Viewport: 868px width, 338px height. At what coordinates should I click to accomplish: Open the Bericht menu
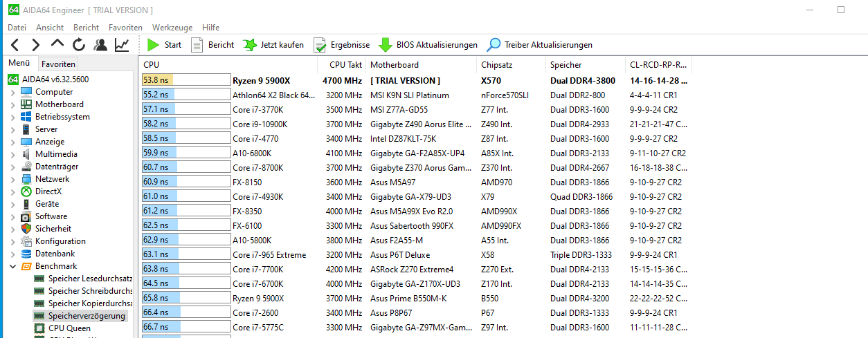[86, 28]
